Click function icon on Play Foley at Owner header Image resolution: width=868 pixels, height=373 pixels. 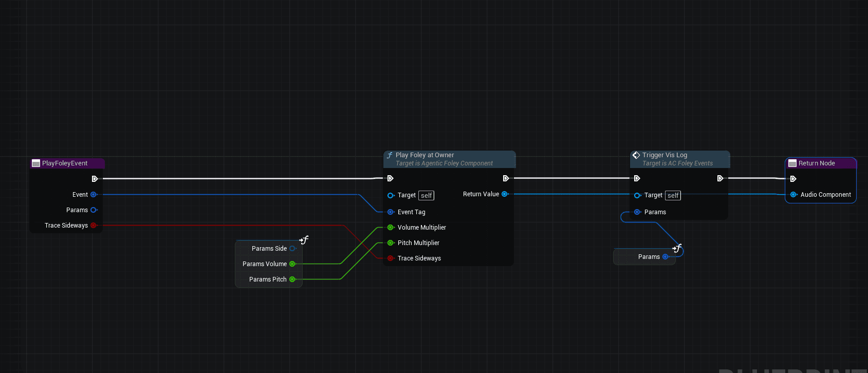(390, 155)
